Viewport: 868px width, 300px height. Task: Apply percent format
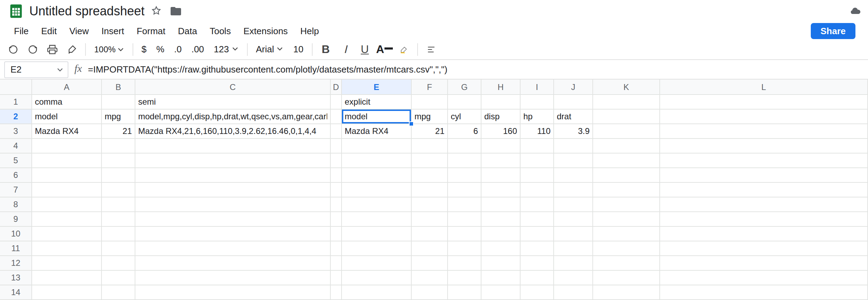pyautogui.click(x=160, y=50)
